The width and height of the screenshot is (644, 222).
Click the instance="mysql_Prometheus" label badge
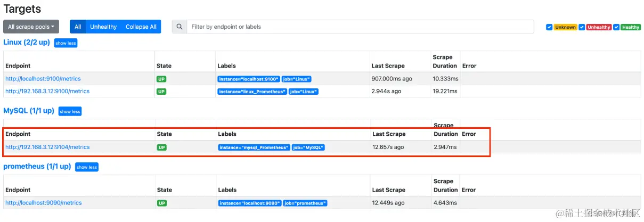click(x=254, y=147)
